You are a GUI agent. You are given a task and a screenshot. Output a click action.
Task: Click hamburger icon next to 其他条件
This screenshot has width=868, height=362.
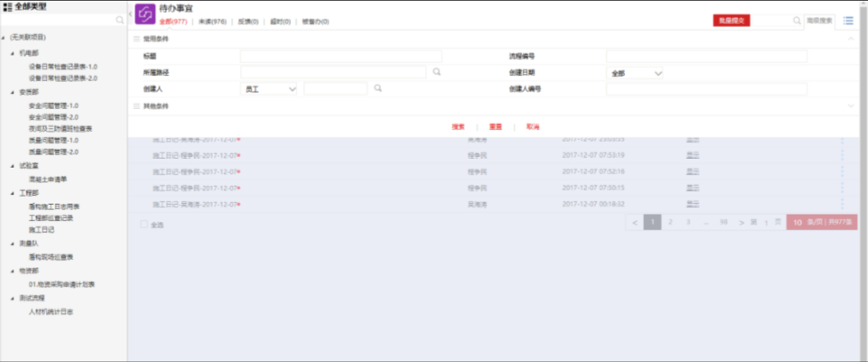tap(136, 106)
